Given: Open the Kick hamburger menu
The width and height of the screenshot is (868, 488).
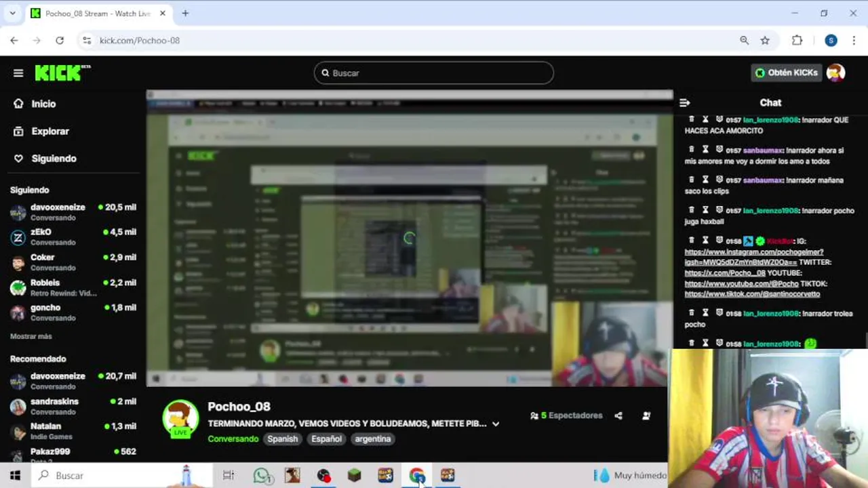Looking at the screenshot, I should click(x=18, y=73).
